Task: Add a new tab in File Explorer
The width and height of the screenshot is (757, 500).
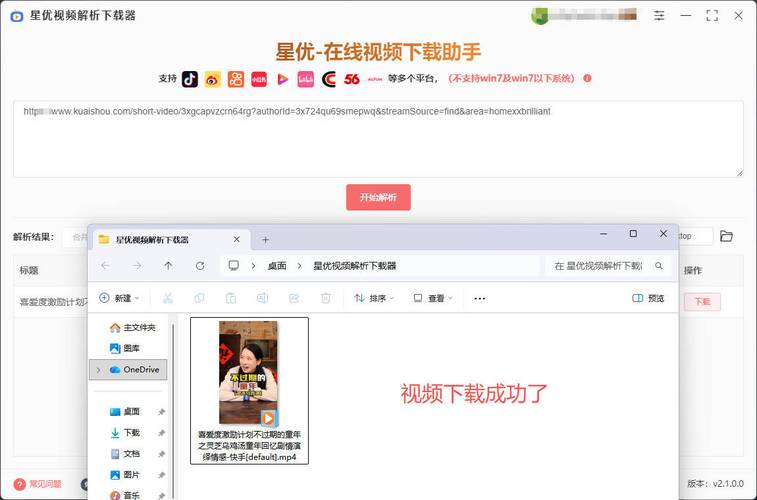Action: click(x=265, y=240)
